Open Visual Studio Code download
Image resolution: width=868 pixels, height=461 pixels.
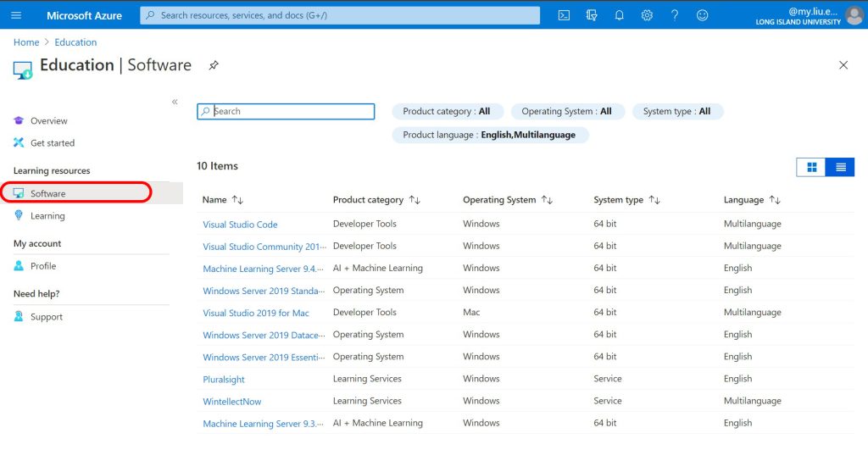[240, 224]
